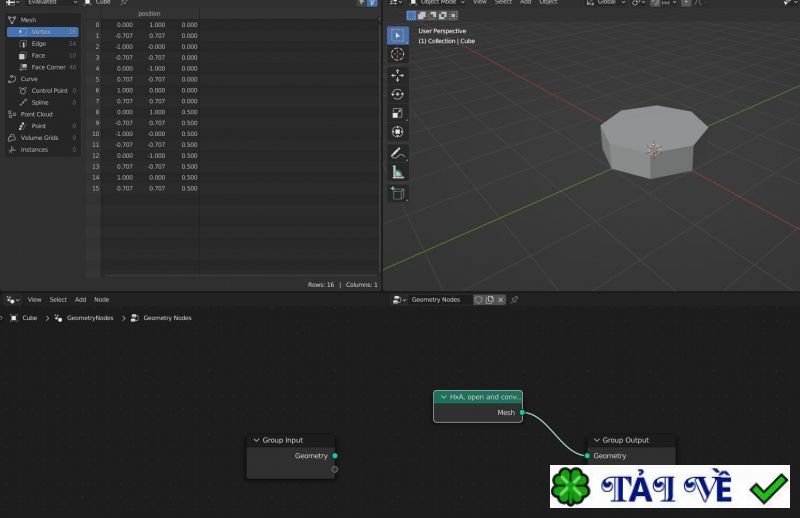This screenshot has height=518, width=800.
Task: Select the Edge domain in spreadsheet
Action: (39, 44)
